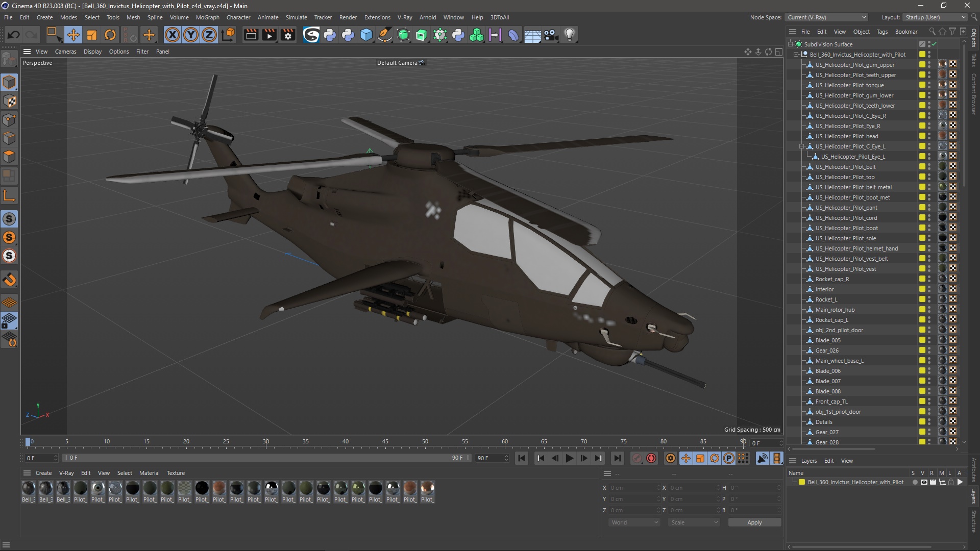Toggle autokeying button
This screenshot has height=551, width=980.
pyautogui.click(x=651, y=458)
